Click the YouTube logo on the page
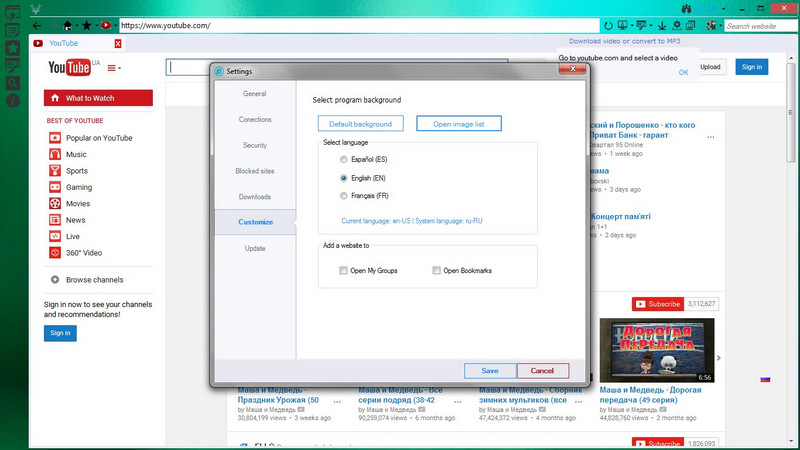 pos(69,67)
